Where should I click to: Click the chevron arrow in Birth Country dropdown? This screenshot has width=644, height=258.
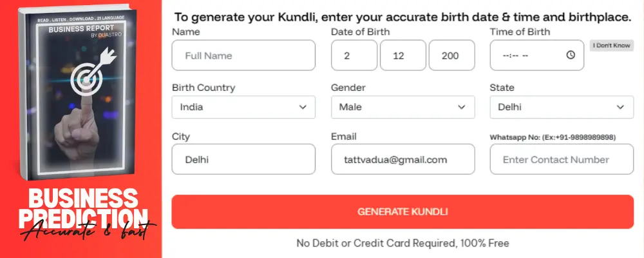tap(303, 107)
